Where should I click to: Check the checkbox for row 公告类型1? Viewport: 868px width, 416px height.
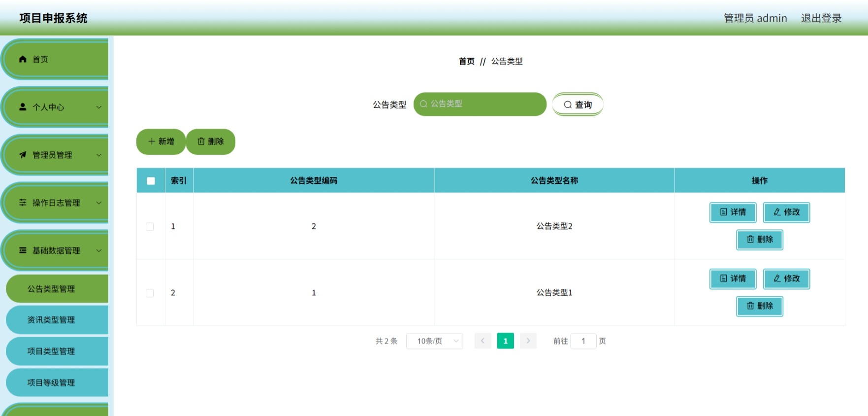pos(150,293)
